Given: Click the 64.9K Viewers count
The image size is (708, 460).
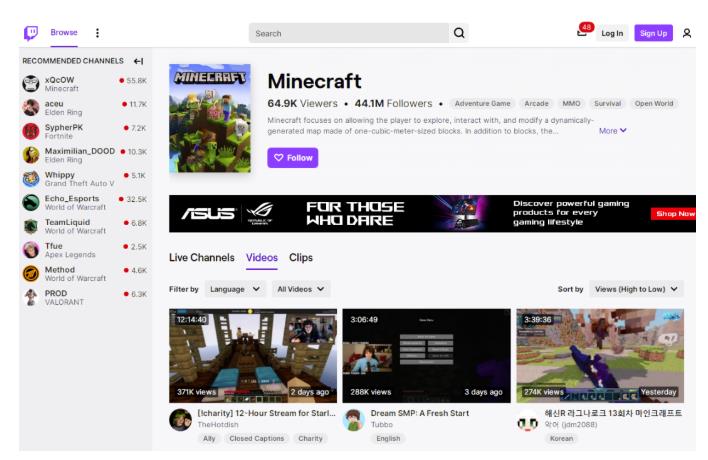Looking at the screenshot, I should coord(303,103).
